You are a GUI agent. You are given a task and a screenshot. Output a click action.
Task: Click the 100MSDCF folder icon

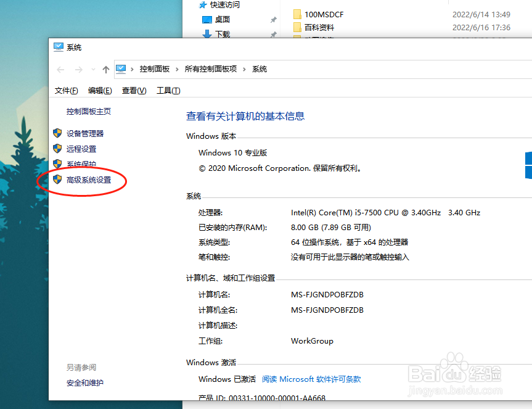click(x=297, y=14)
